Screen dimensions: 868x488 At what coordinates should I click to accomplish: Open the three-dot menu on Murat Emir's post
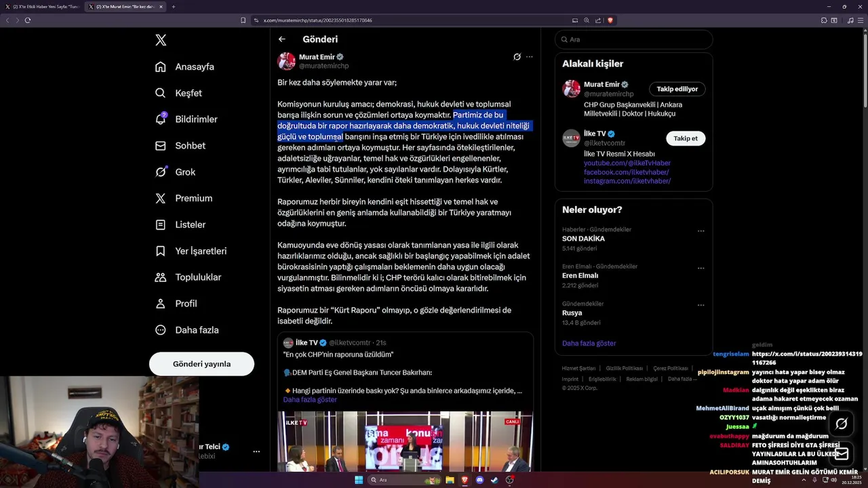point(530,57)
